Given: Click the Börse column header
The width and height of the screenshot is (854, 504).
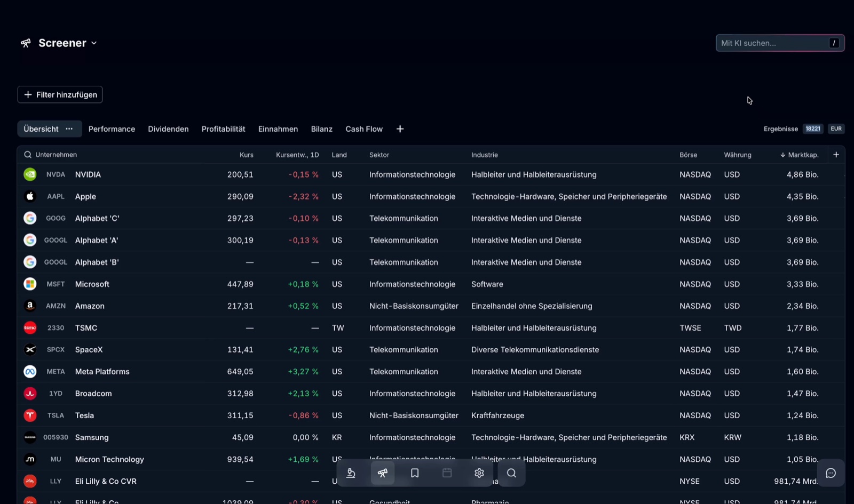Looking at the screenshot, I should point(689,155).
